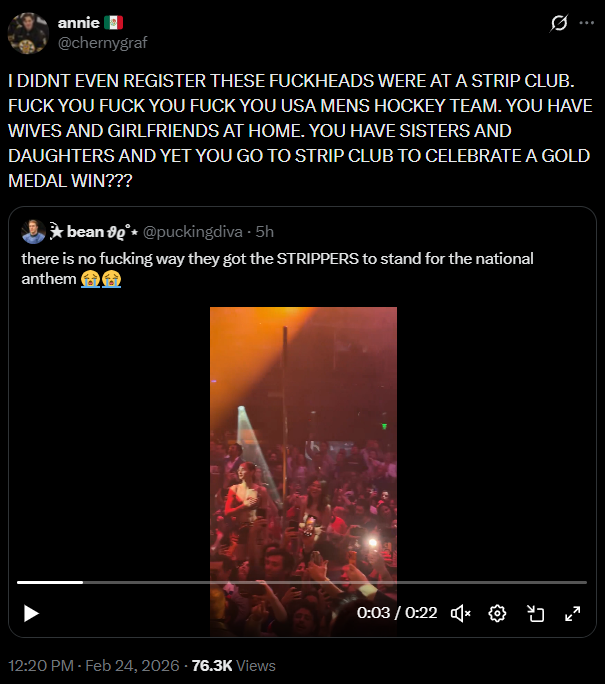Open the 76.3K Views count
605x684 pixels.
click(233, 666)
